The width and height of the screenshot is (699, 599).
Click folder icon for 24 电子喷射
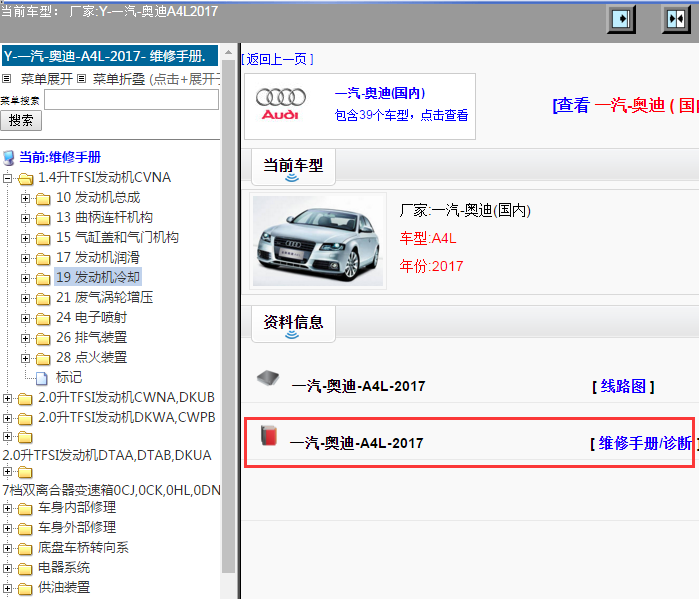pos(43,318)
